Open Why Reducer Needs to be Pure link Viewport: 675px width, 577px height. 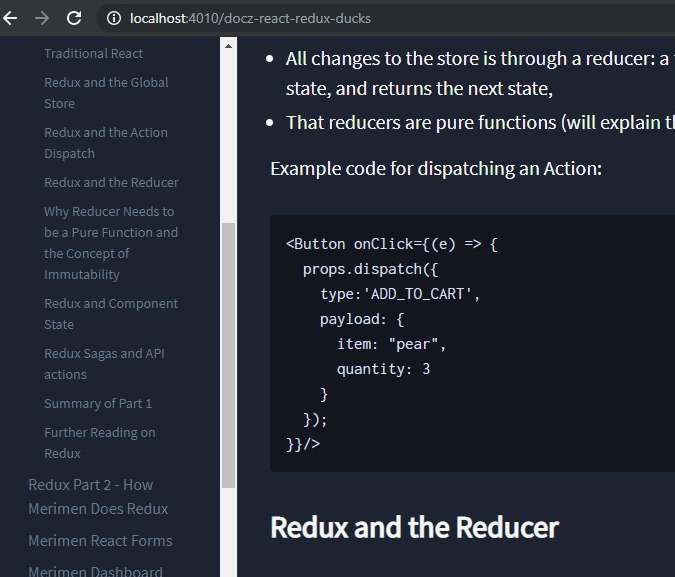click(x=111, y=243)
